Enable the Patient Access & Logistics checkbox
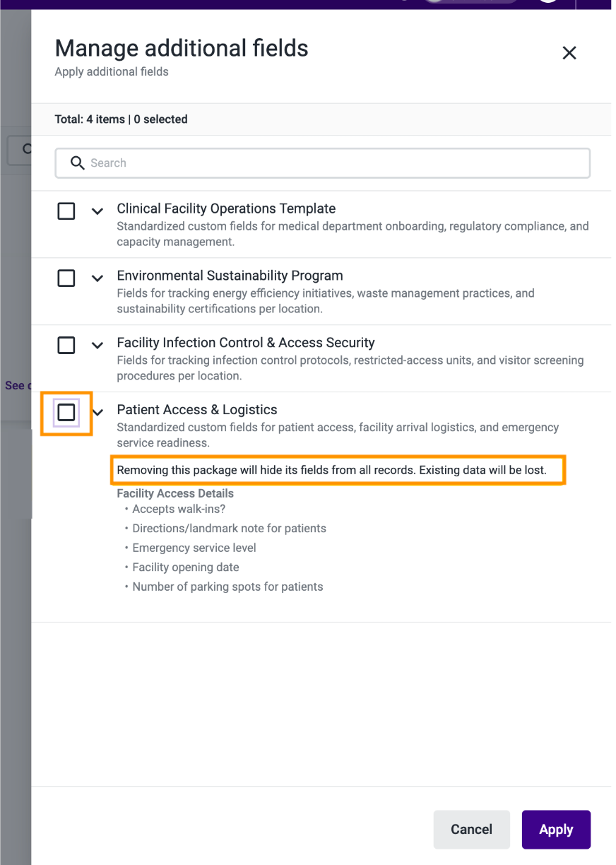This screenshot has height=865, width=616. pos(66,412)
